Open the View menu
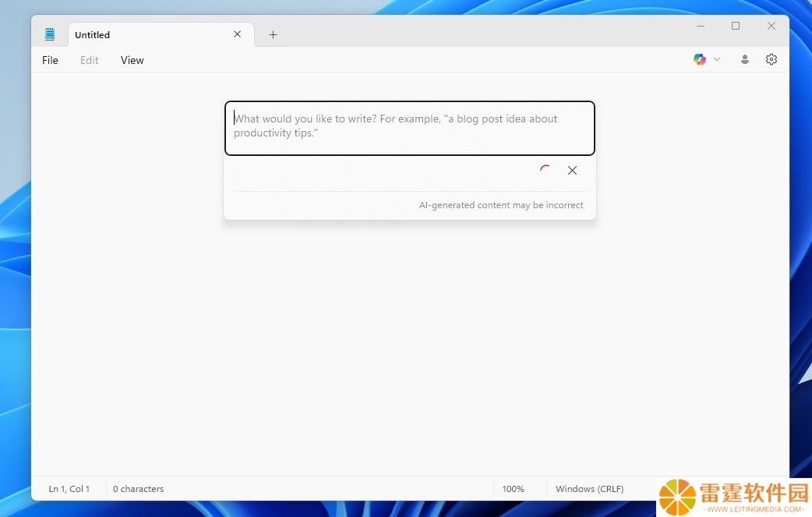 pyautogui.click(x=132, y=60)
